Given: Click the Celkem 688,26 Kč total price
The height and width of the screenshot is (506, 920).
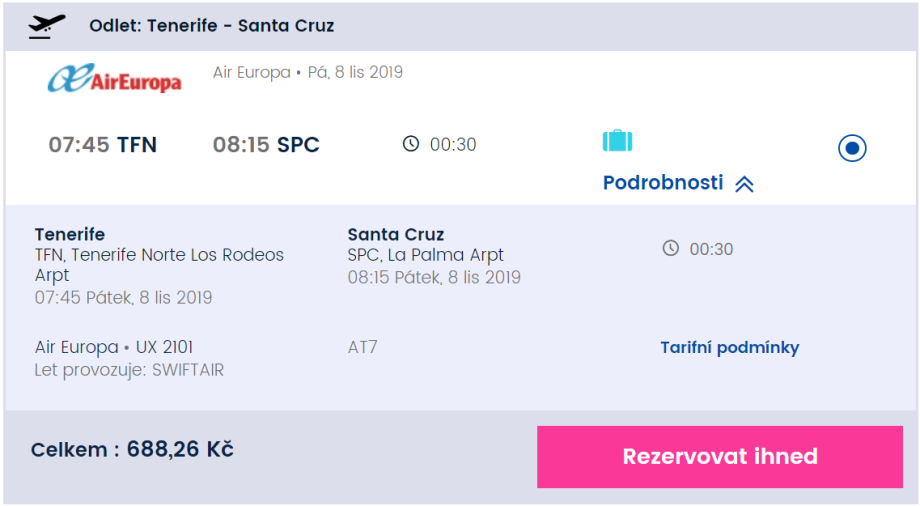Looking at the screenshot, I should coord(132,450).
